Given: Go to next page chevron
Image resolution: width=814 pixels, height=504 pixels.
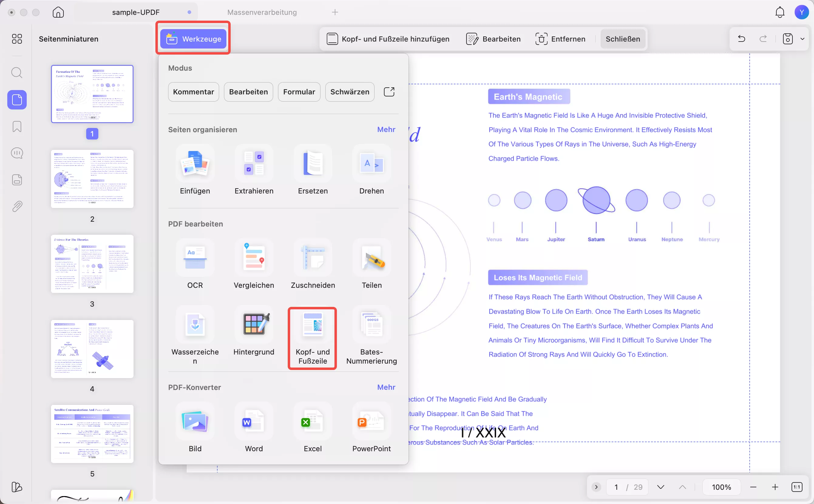Looking at the screenshot, I should click(x=660, y=487).
